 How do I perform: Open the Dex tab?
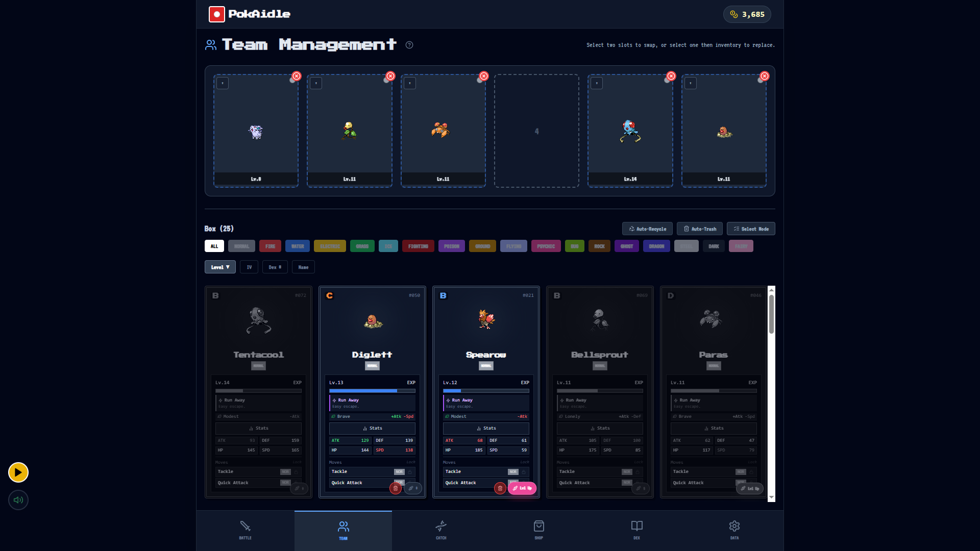[636, 530]
